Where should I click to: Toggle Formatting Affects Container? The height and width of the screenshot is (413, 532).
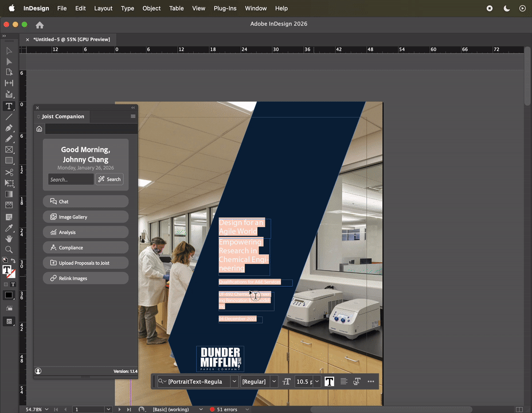tap(6, 285)
